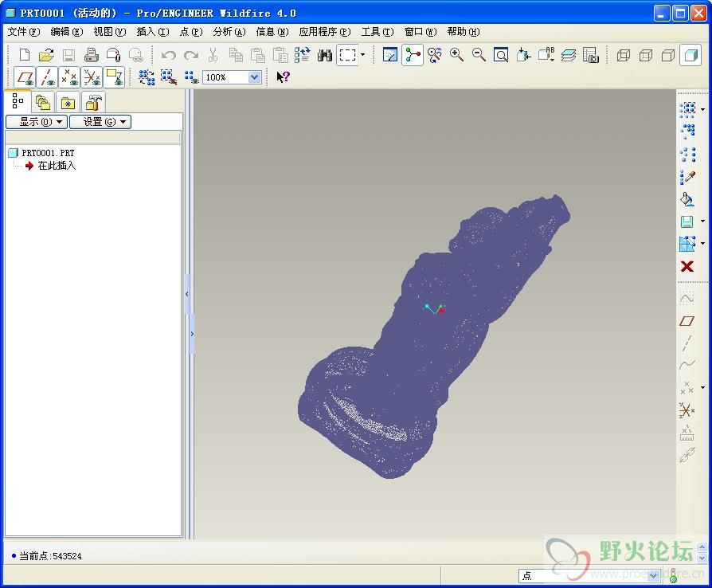The width and height of the screenshot is (712, 588).
Task: Open the 点 selection filter dropdown
Action: [653, 576]
